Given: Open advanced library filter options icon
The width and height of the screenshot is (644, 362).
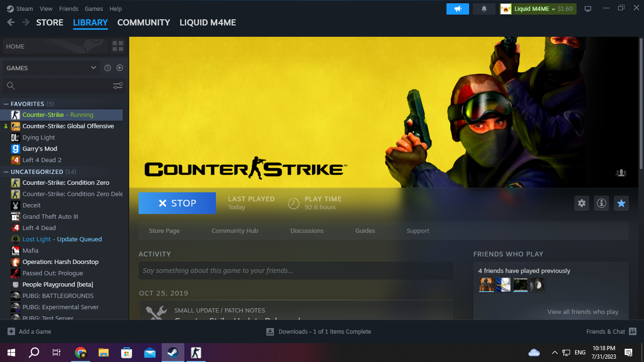Looking at the screenshot, I should pos(118,85).
